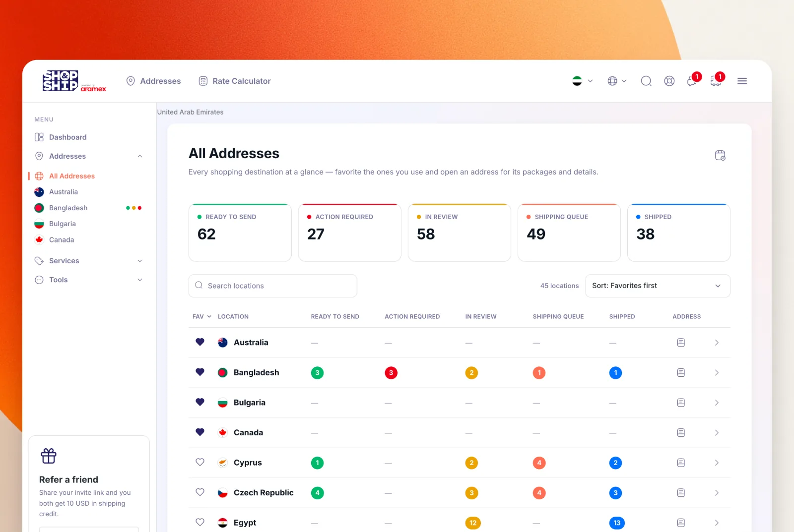This screenshot has width=794, height=532.
Task: Click Bangladesh shipped blue badge
Action: click(x=615, y=373)
